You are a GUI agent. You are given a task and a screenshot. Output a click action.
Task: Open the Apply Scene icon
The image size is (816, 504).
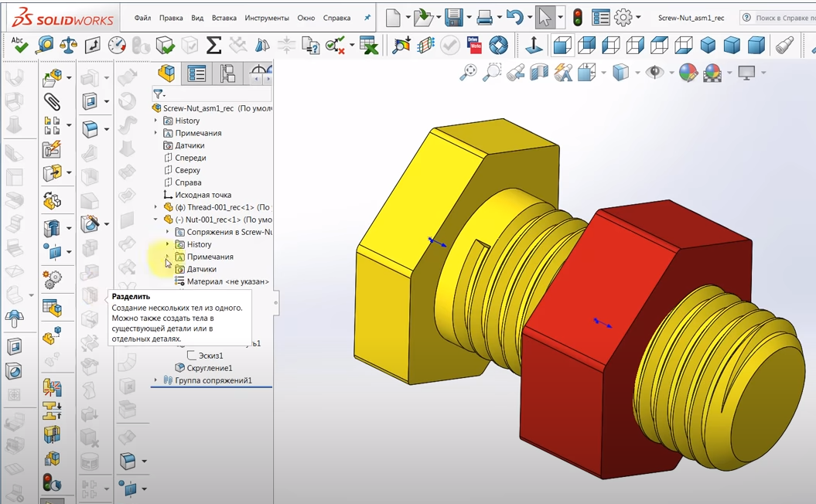(712, 73)
